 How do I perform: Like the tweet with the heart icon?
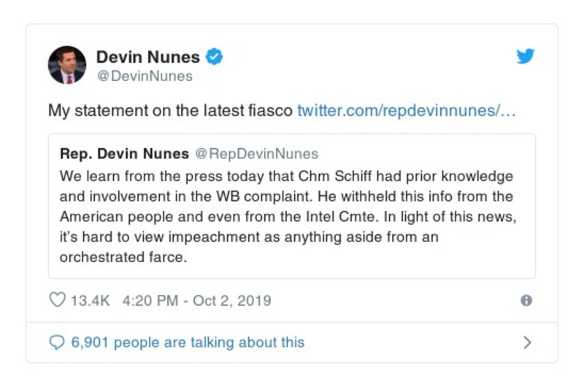pyautogui.click(x=57, y=300)
